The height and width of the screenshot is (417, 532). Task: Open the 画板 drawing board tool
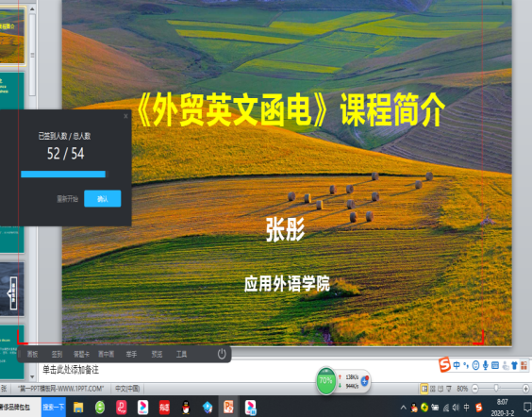coord(33,354)
